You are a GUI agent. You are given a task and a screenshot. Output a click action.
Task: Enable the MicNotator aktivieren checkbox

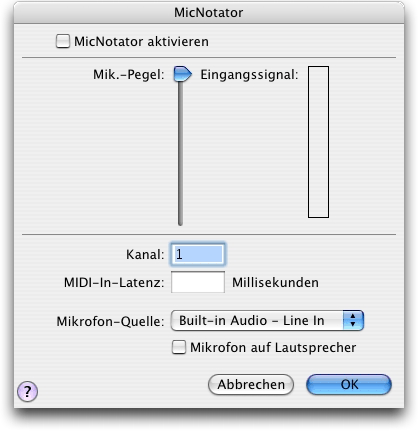click(x=63, y=41)
